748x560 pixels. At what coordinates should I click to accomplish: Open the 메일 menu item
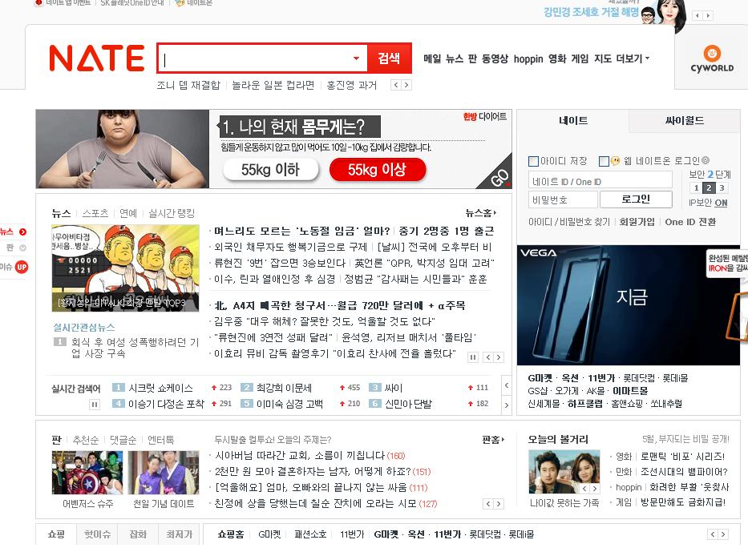click(432, 58)
